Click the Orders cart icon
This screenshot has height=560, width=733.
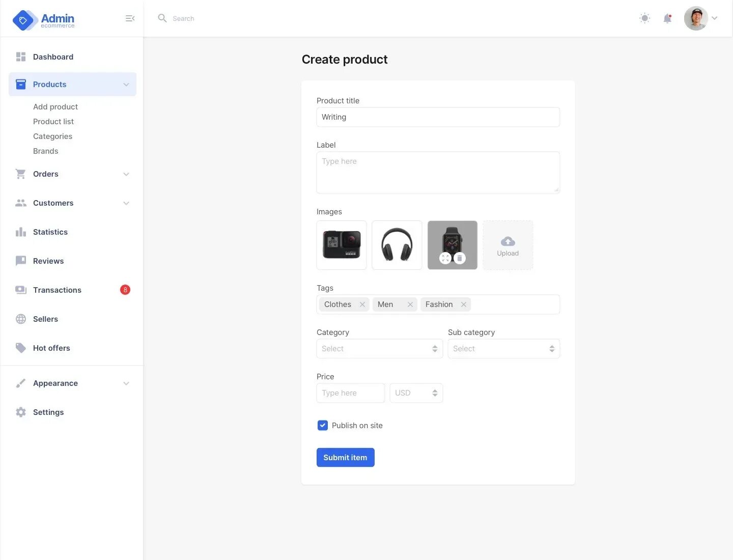[x=21, y=174]
